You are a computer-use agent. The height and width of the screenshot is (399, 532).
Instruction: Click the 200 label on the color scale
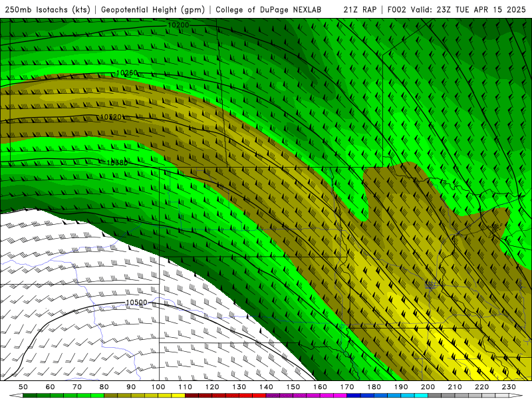[428, 387]
